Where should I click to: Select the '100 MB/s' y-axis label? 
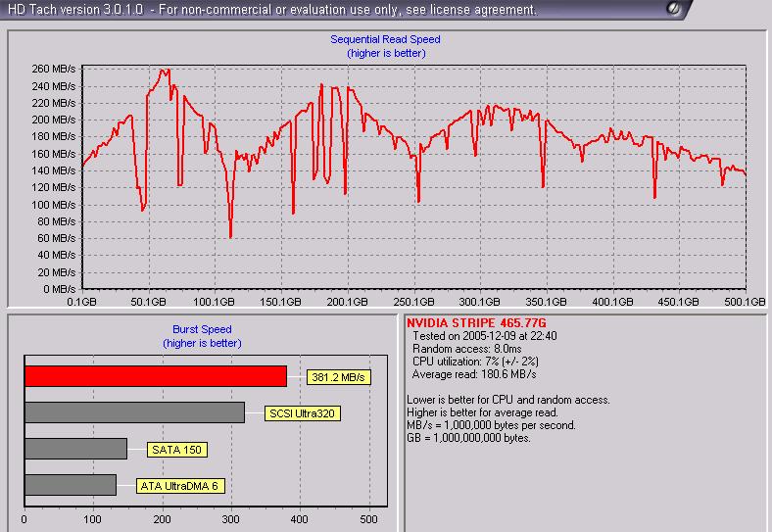pyautogui.click(x=54, y=205)
